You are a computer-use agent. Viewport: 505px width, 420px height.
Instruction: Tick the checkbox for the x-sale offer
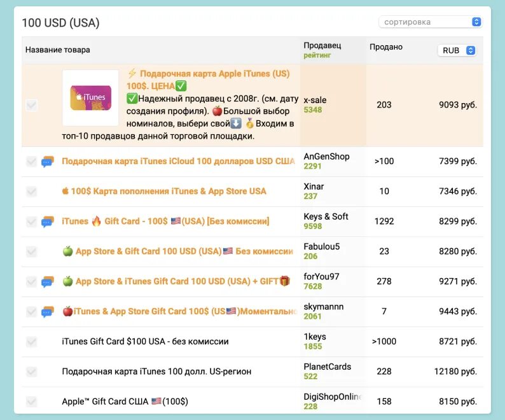[32, 105]
